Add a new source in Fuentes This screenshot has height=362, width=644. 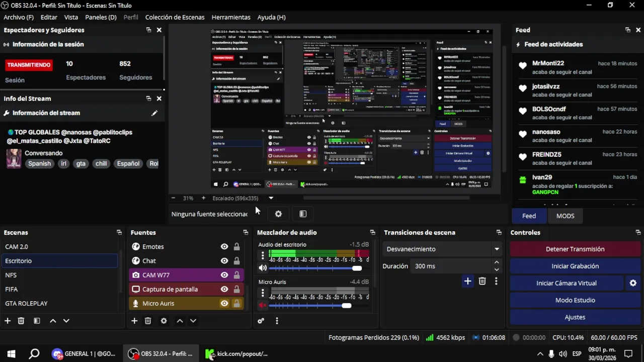click(134, 321)
